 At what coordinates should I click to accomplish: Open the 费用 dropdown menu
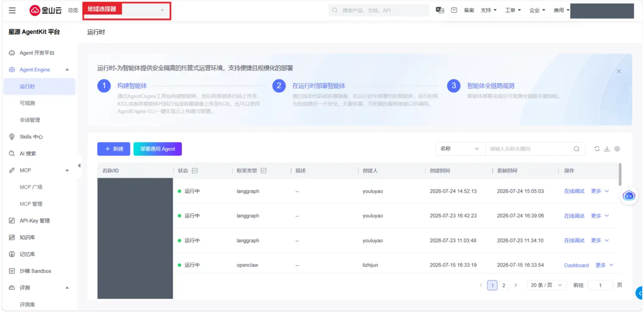click(561, 10)
